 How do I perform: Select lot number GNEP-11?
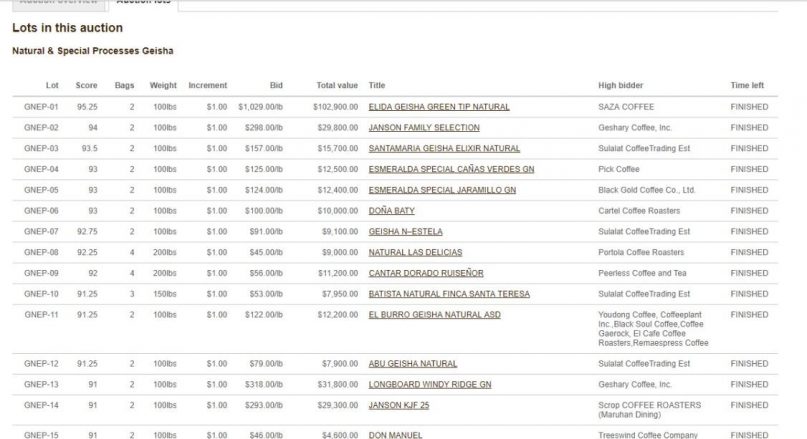pos(41,314)
